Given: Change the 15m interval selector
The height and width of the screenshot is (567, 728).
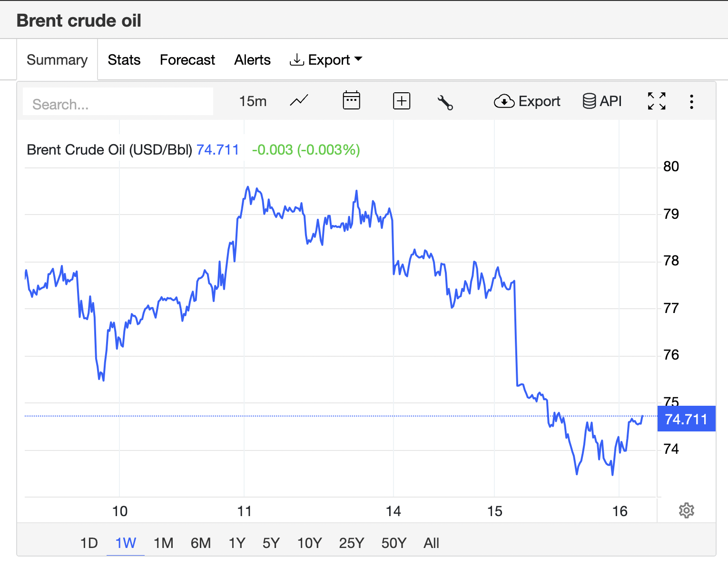Looking at the screenshot, I should [253, 101].
